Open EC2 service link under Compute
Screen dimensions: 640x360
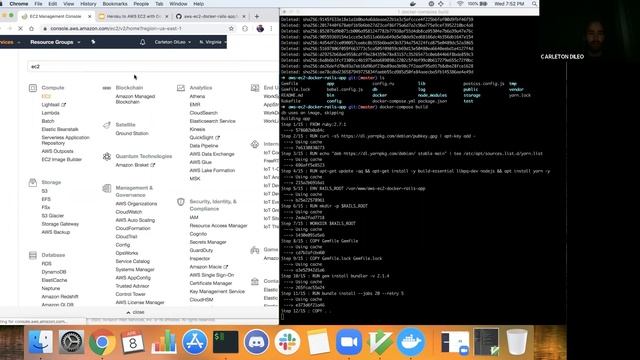(x=46, y=96)
